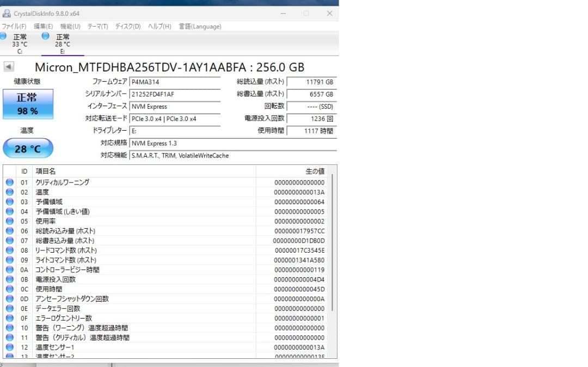Open the 編集(E) menu
588x367 pixels.
(43, 26)
